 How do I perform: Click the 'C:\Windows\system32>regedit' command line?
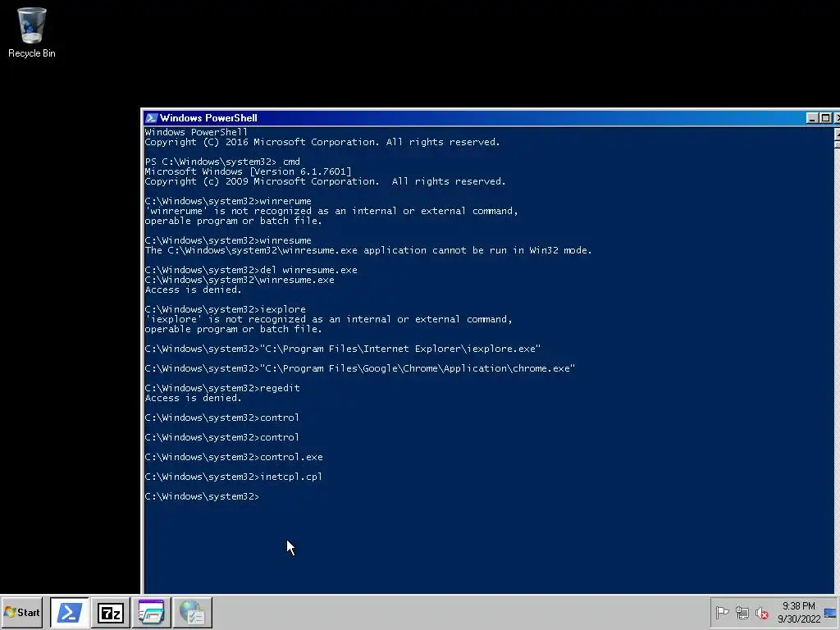pyautogui.click(x=222, y=388)
